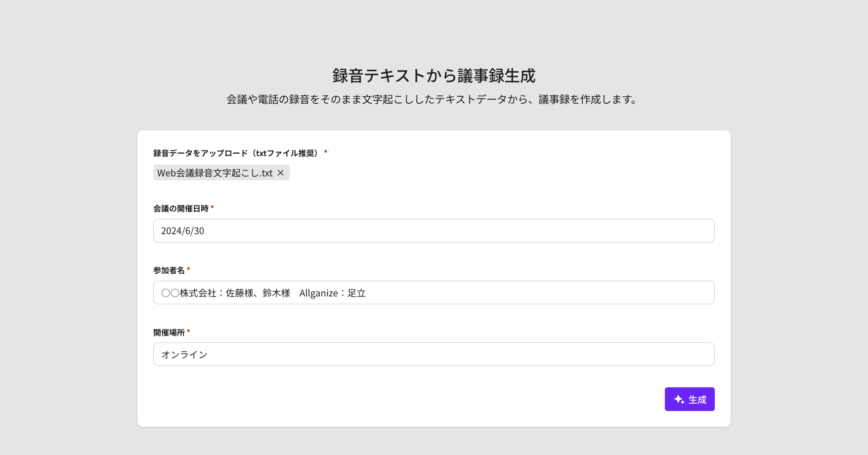Viewport: 868px width, 455px height.
Task: Click the gray page background above the heading
Action: click(x=434, y=30)
